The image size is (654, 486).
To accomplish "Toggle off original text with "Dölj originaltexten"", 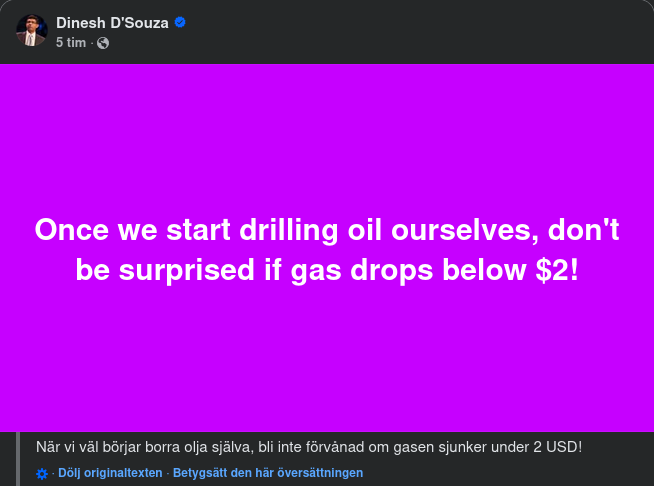I will (112, 473).
